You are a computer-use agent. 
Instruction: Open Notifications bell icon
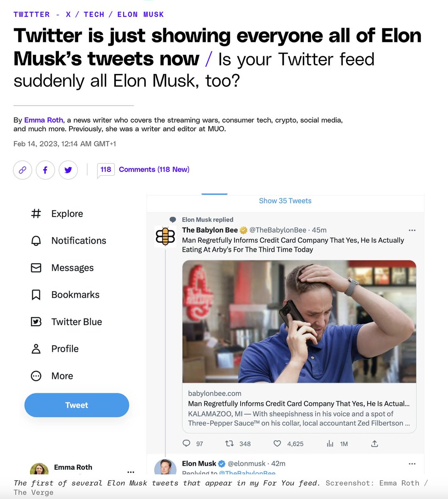(x=36, y=241)
